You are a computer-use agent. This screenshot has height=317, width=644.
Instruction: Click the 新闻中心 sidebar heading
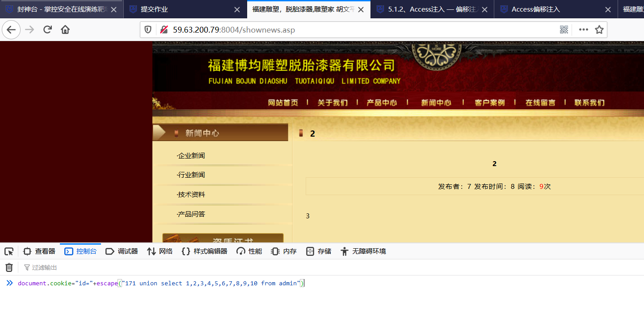tap(202, 133)
